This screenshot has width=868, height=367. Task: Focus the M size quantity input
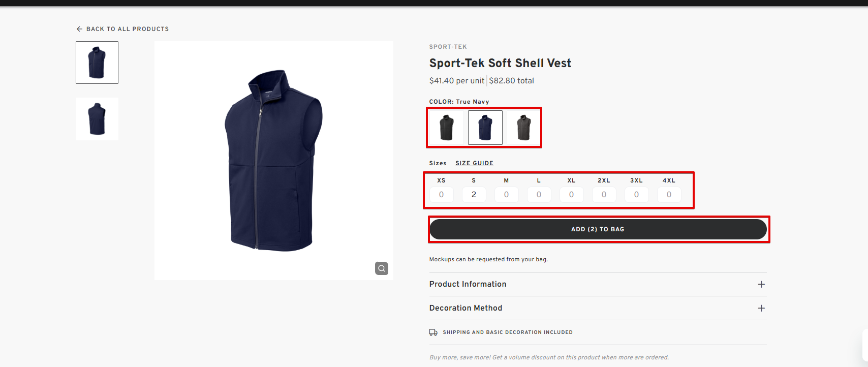pyautogui.click(x=506, y=195)
